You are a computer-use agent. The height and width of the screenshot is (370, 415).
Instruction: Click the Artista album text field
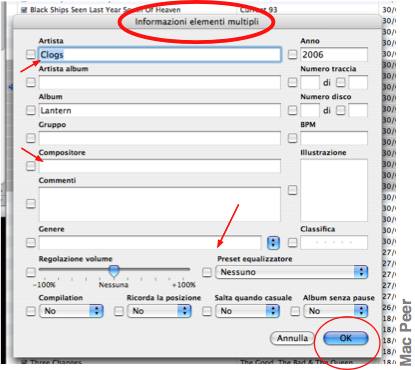(x=160, y=82)
